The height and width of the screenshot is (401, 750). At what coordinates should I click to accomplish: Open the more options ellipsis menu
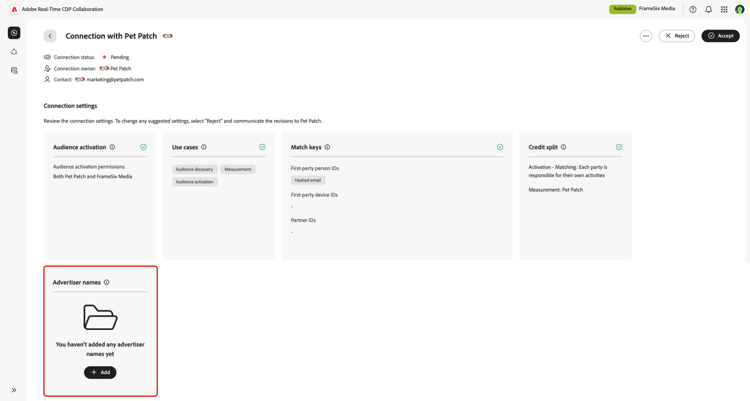[x=646, y=36]
